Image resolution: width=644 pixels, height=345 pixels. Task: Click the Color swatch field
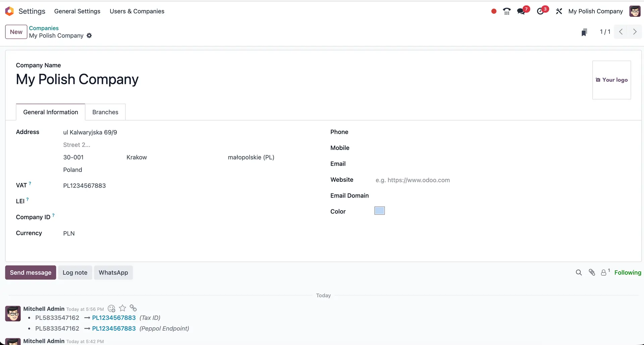pyautogui.click(x=379, y=211)
